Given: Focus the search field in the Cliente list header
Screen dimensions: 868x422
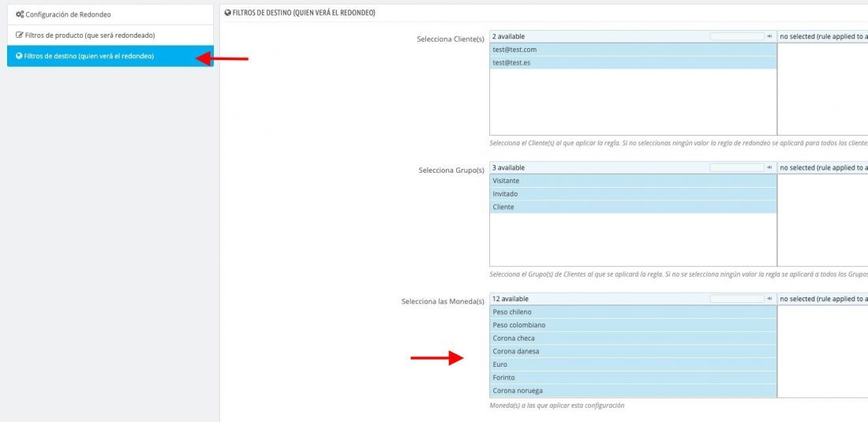Looking at the screenshot, I should (737, 36).
